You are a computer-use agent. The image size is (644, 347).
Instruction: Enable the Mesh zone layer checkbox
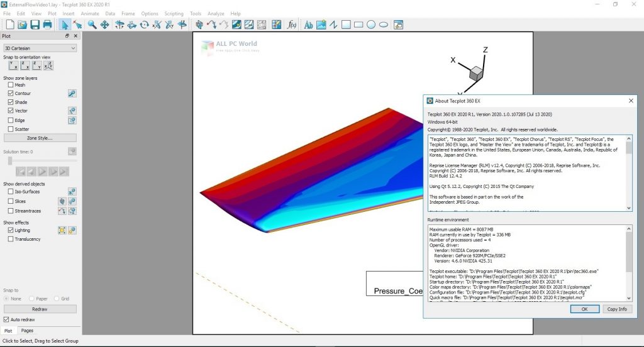pyautogui.click(x=11, y=85)
